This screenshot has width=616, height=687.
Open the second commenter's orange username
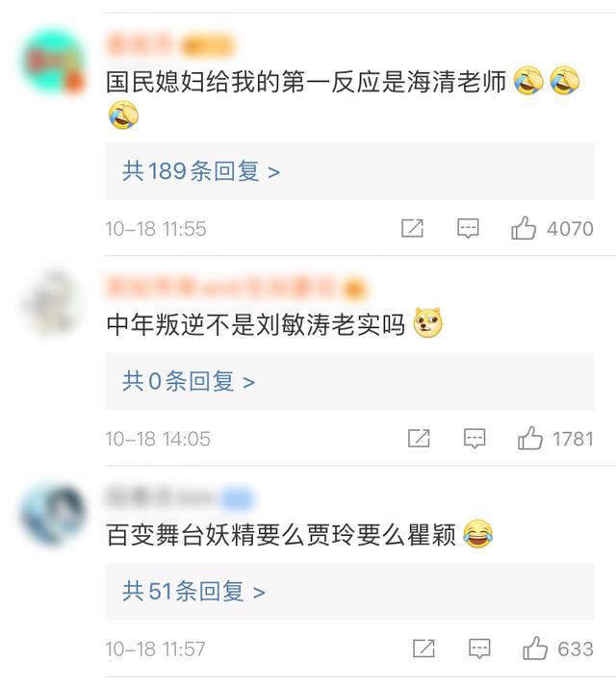(220, 288)
